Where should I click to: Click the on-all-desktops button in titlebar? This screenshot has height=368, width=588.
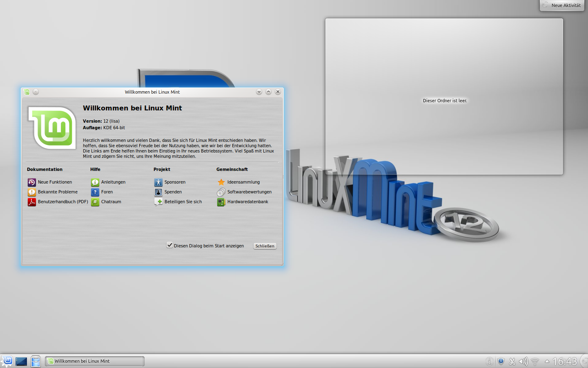36,92
